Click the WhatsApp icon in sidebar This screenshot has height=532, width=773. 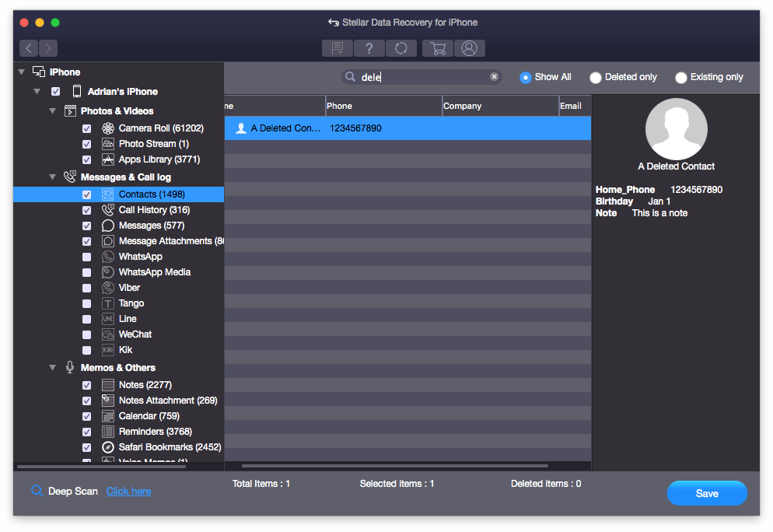pyautogui.click(x=108, y=257)
